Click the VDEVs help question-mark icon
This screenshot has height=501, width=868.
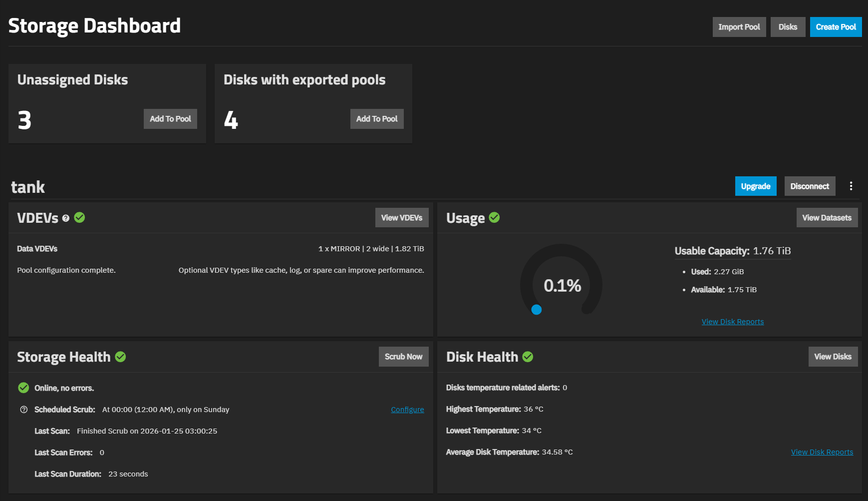tap(65, 218)
